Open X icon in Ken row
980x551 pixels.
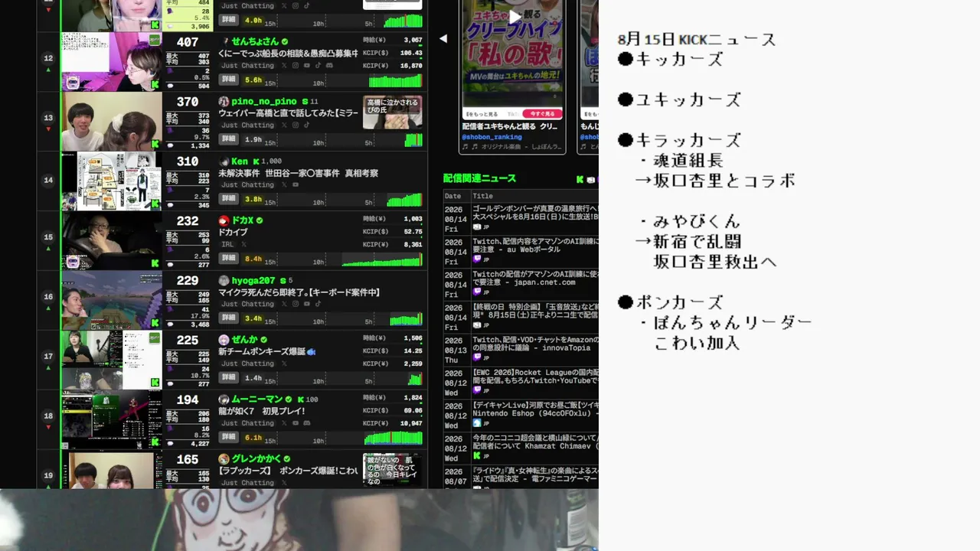pyautogui.click(x=284, y=185)
